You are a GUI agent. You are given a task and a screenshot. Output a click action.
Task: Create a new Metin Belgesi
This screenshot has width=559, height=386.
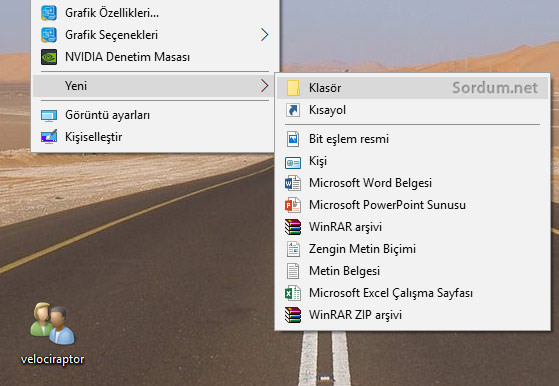412,271
